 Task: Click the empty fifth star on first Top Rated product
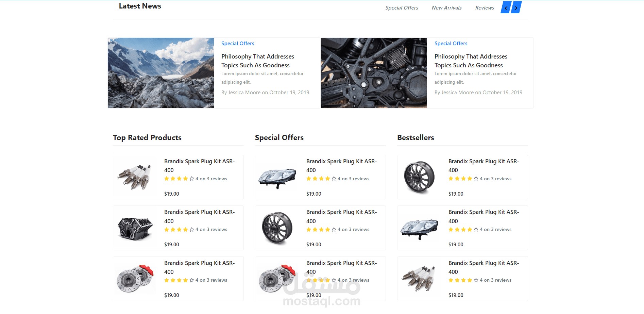coord(192,179)
